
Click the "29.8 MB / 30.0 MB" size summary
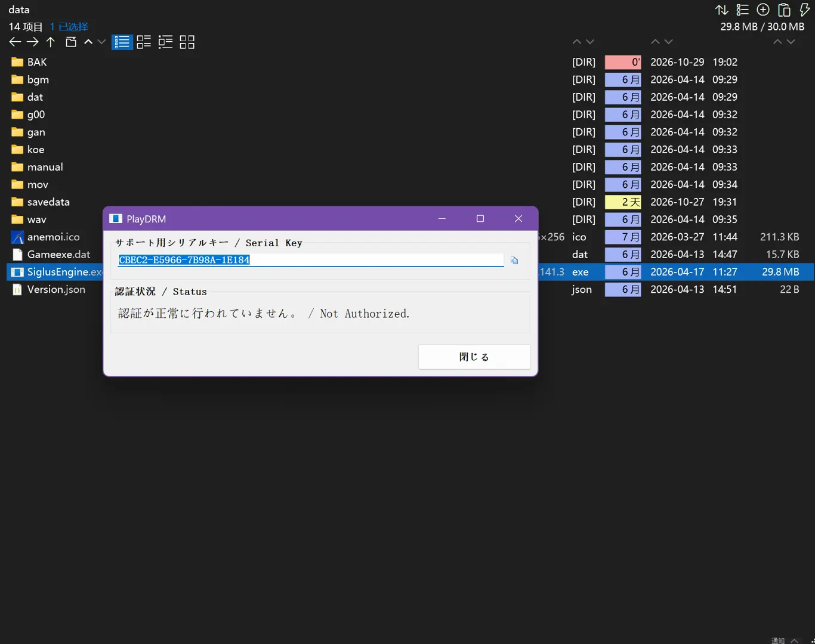pyautogui.click(x=762, y=27)
